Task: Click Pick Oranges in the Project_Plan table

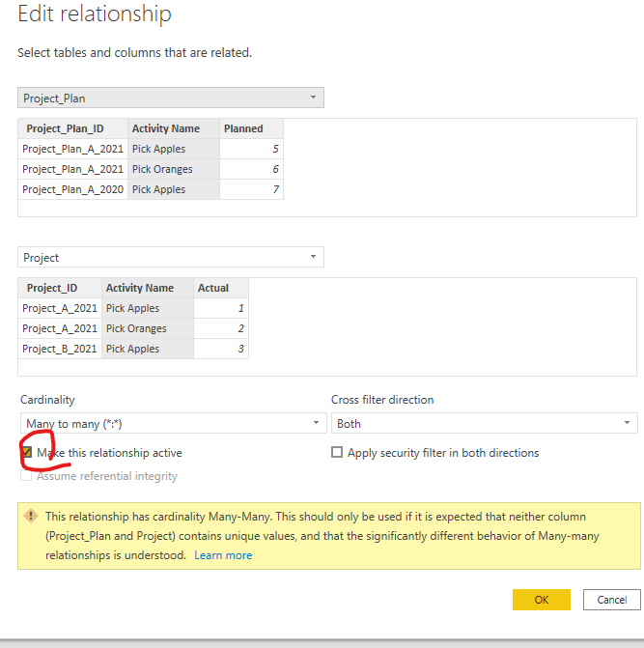Action: (174, 169)
